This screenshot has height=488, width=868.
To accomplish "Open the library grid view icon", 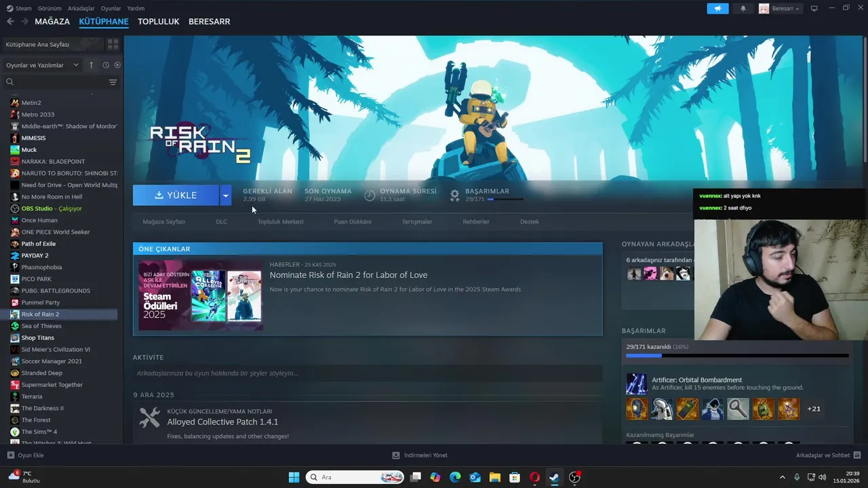I will point(113,44).
